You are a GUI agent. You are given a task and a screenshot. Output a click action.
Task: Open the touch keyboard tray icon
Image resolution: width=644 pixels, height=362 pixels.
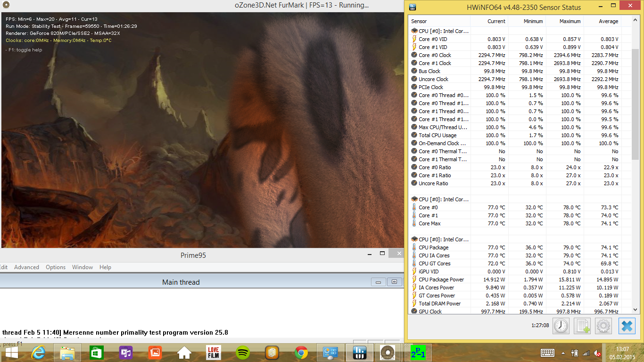coord(547,353)
